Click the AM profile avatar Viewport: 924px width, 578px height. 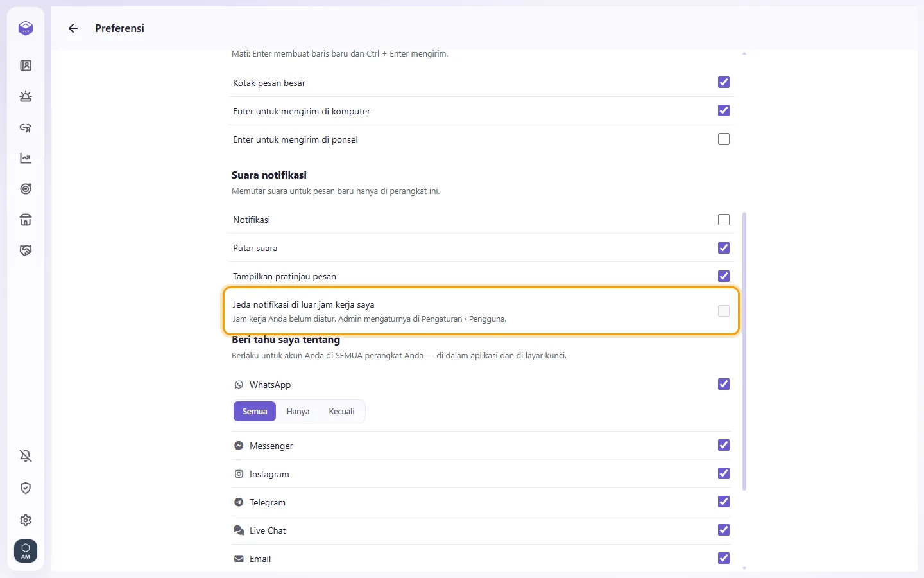click(x=26, y=551)
